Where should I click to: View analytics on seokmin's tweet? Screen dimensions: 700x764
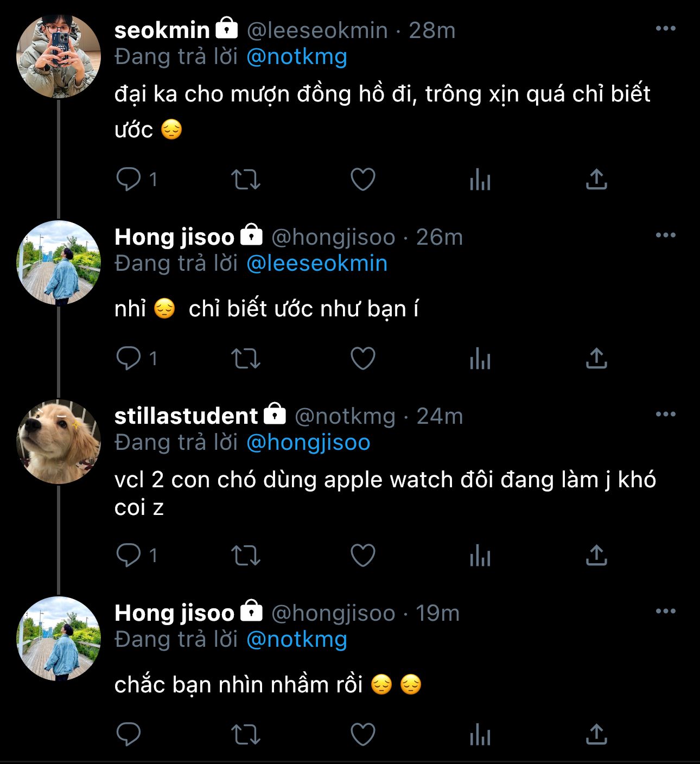click(x=480, y=179)
